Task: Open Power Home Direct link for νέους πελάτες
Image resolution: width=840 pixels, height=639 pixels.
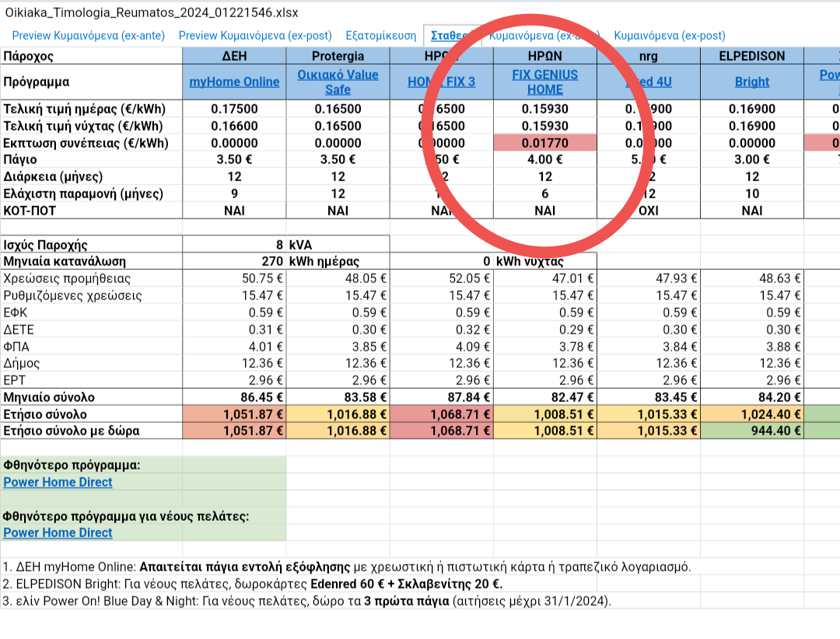Action: (x=58, y=533)
